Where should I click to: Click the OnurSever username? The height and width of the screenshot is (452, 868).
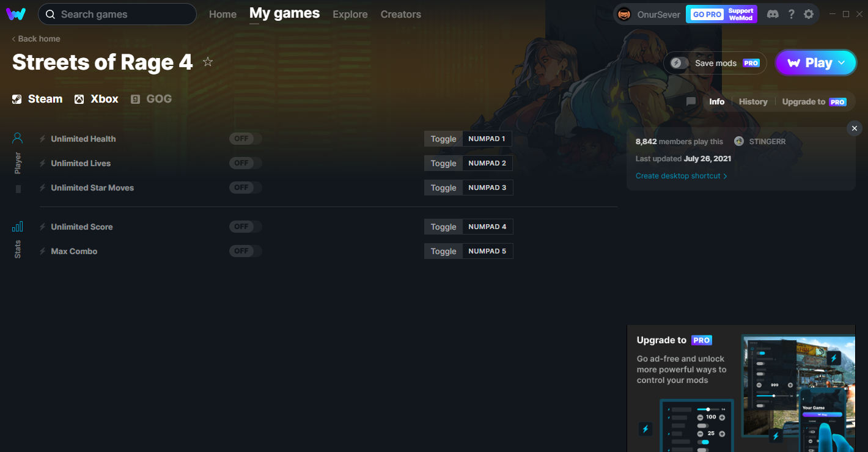point(658,14)
